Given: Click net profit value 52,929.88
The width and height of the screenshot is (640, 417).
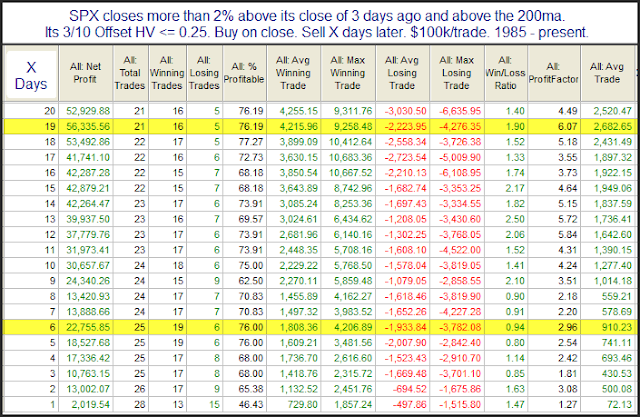Looking at the screenshot, I should coord(88,111).
